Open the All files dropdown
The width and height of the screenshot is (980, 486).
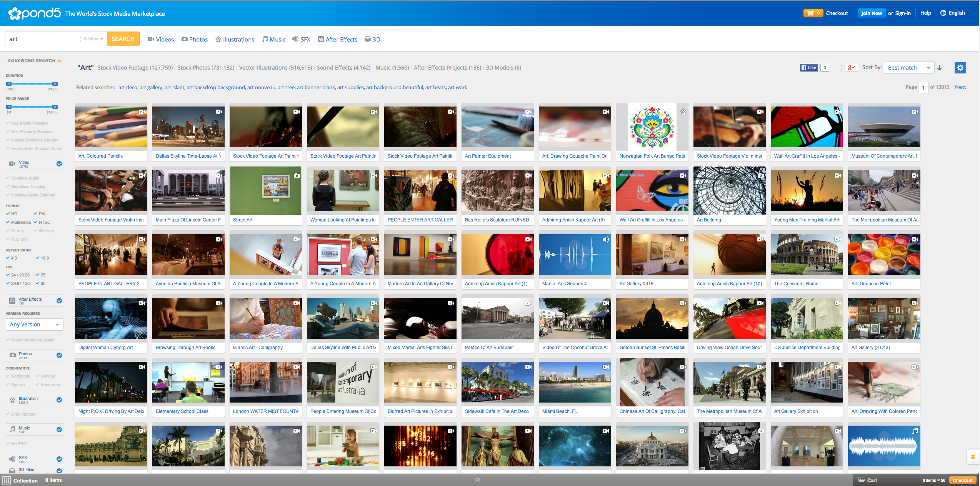click(x=93, y=39)
